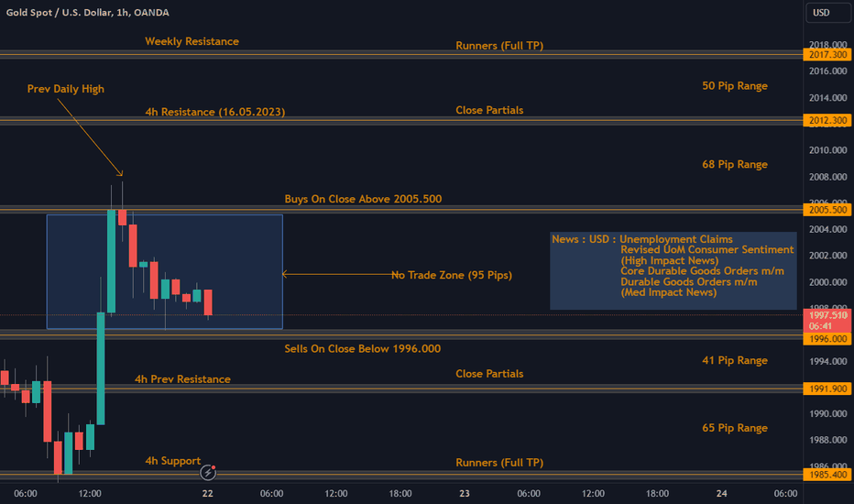Viewport: 854px width, 504px height.
Task: Click the Buys On Close Above 2005.500 text
Action: (x=363, y=199)
